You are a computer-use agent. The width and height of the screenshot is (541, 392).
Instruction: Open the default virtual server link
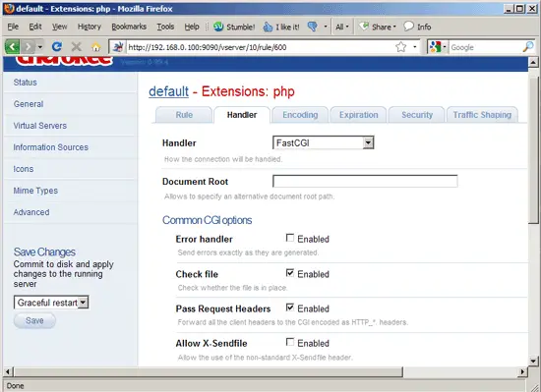[169, 91]
